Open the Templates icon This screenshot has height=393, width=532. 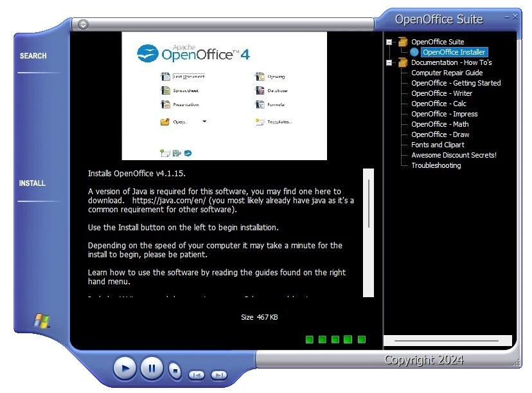tap(261, 122)
